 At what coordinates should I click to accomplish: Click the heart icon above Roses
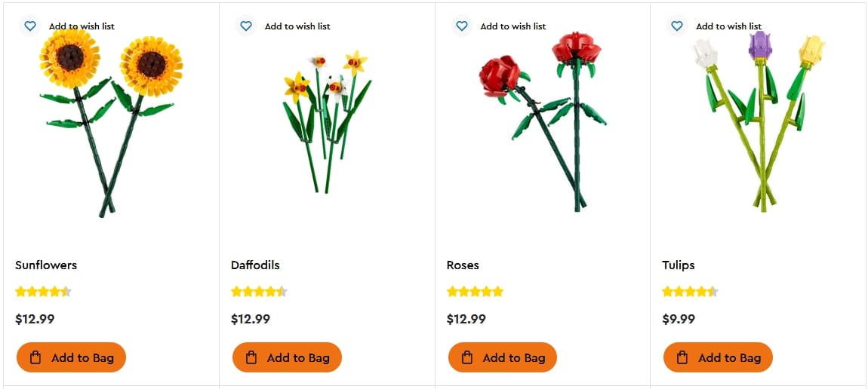tap(461, 26)
